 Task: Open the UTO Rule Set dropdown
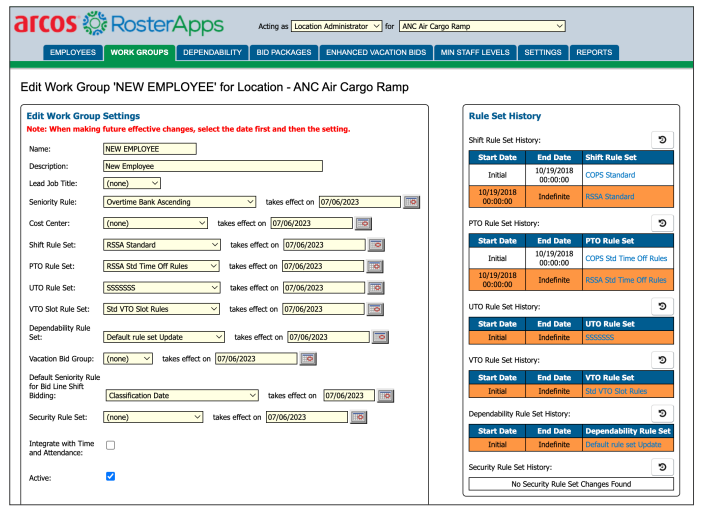click(x=162, y=288)
